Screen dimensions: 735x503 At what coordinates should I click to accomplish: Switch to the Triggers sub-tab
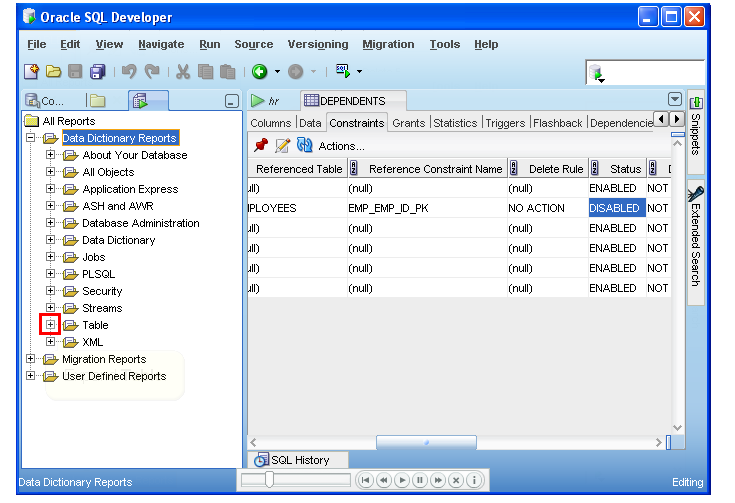505,123
